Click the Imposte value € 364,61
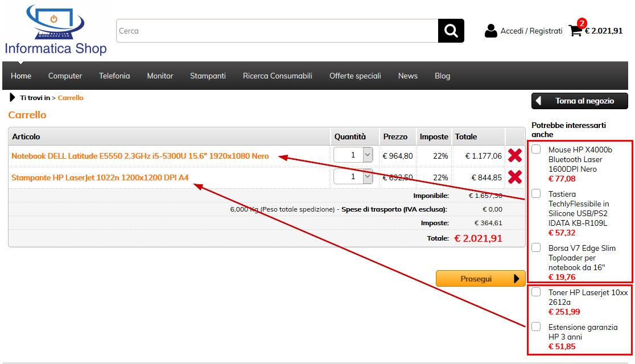This screenshot has width=635, height=364. pyautogui.click(x=488, y=223)
